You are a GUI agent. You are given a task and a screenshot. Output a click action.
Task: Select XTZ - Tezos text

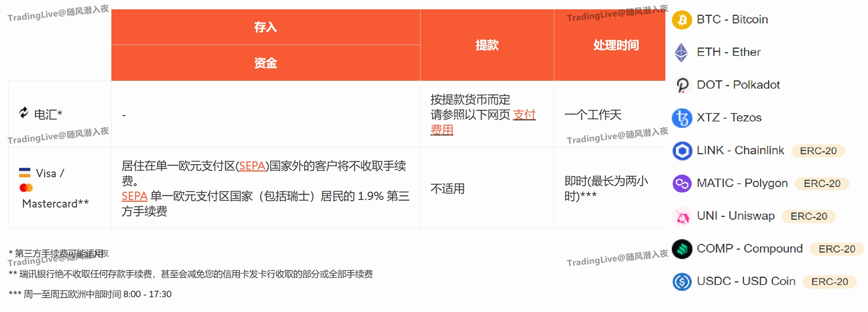pyautogui.click(x=729, y=117)
